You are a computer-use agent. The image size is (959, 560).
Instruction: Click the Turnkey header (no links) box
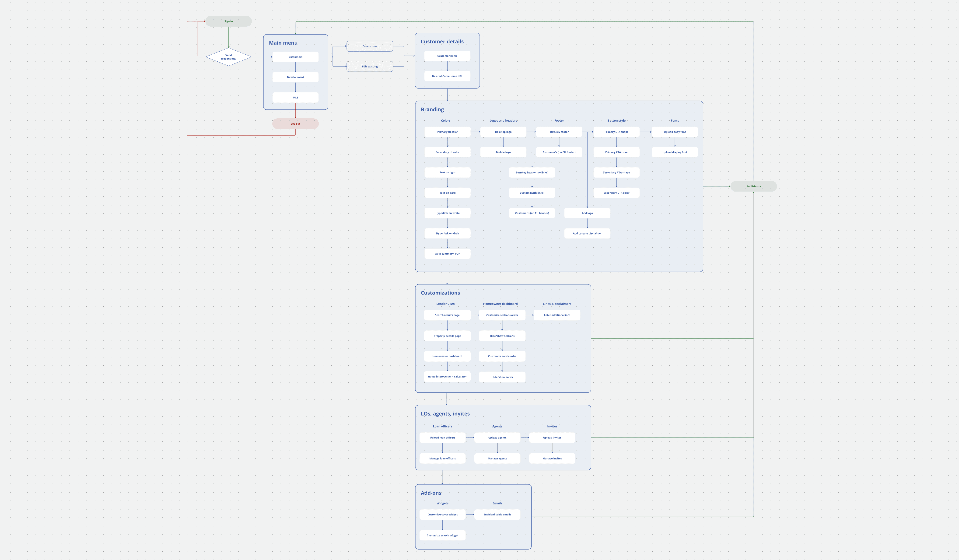coord(532,172)
